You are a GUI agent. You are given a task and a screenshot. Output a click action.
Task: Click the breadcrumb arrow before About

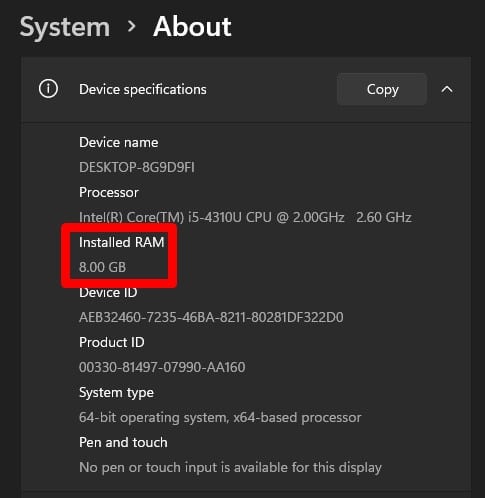click(132, 26)
